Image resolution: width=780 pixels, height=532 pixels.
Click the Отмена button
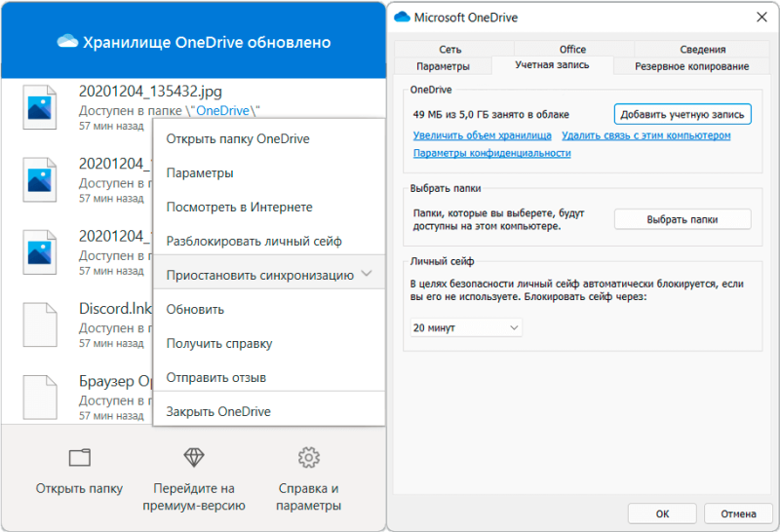tap(738, 513)
